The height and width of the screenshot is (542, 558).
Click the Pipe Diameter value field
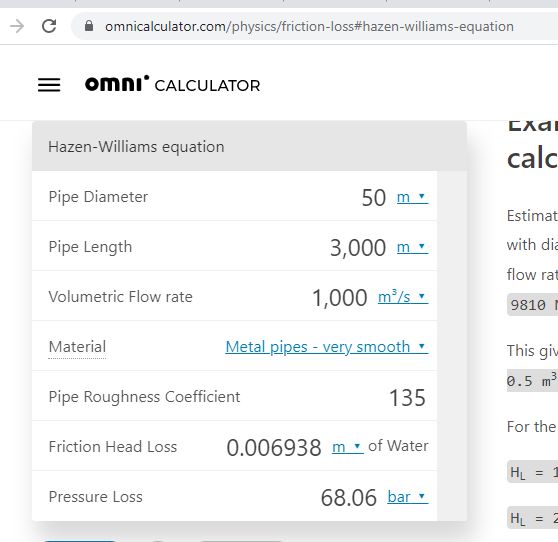(373, 198)
